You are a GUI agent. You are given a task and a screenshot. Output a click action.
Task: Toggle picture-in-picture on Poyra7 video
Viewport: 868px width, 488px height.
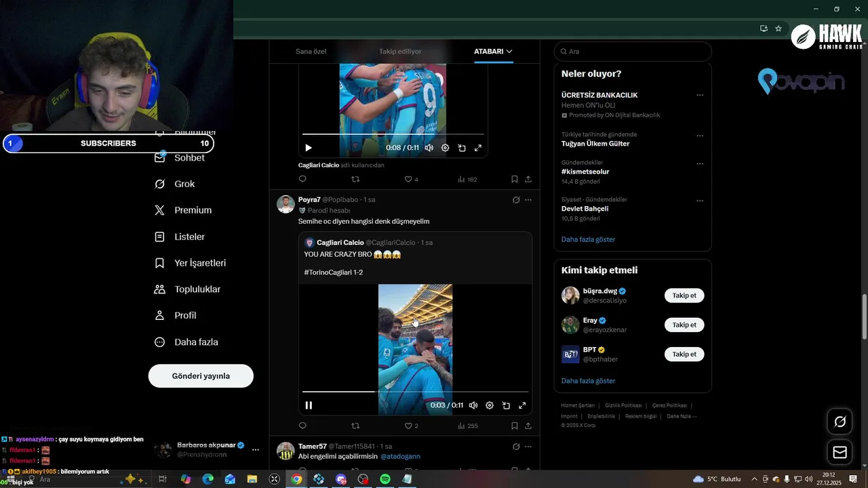pos(506,405)
